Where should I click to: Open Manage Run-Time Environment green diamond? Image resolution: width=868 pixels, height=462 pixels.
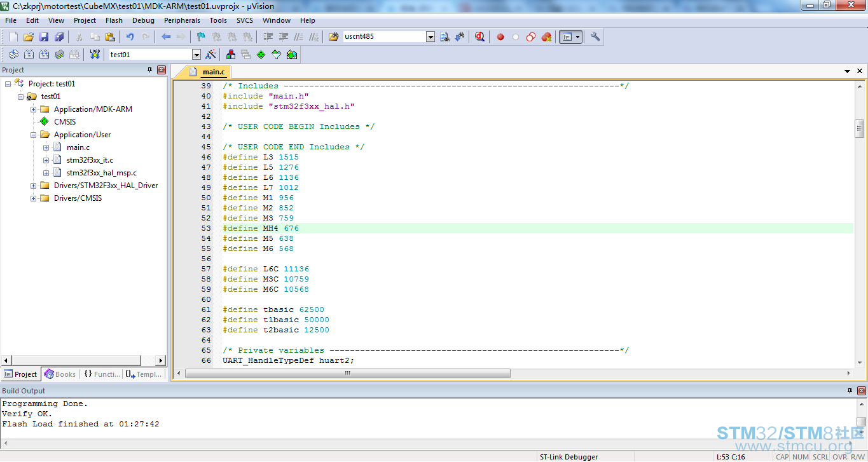(261, 55)
